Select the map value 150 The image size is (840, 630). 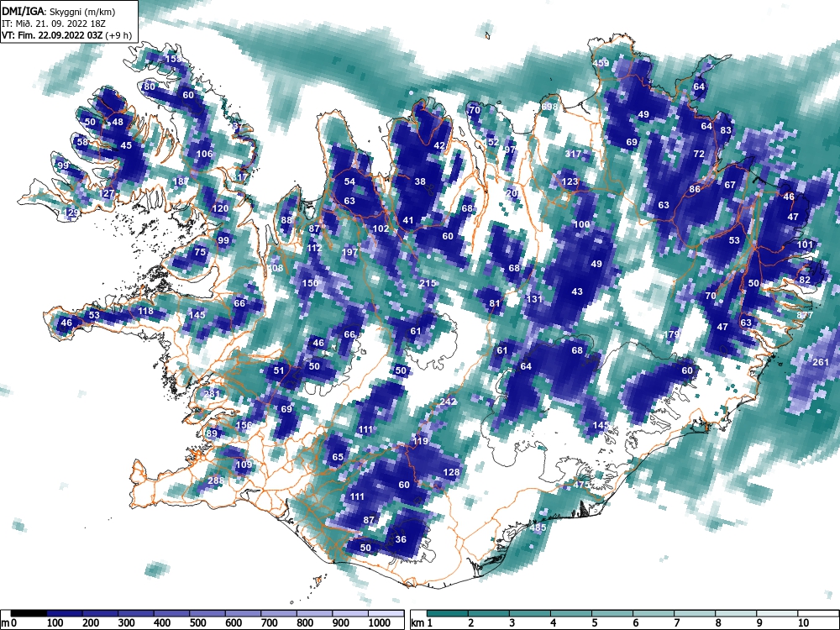click(310, 283)
